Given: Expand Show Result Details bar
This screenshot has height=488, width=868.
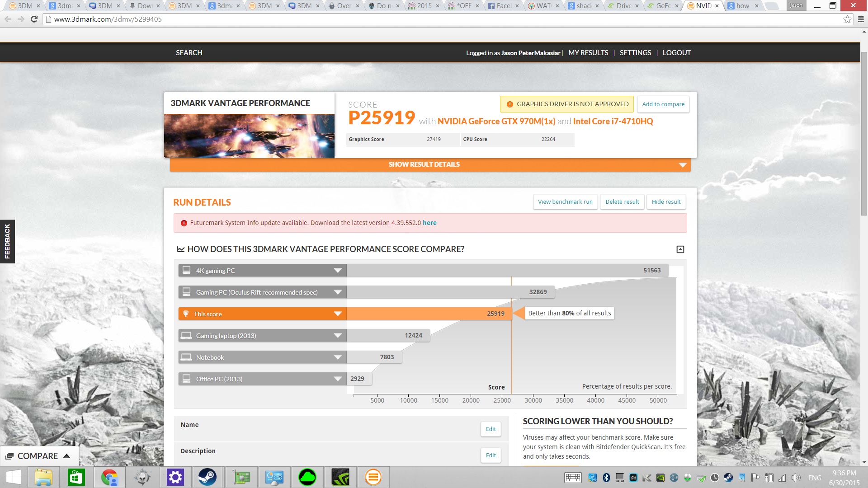Looking at the screenshot, I should [x=430, y=164].
